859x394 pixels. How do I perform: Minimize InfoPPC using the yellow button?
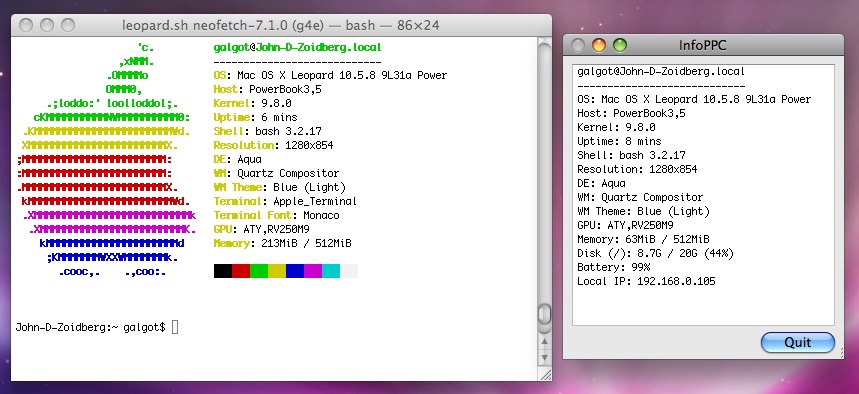click(599, 45)
